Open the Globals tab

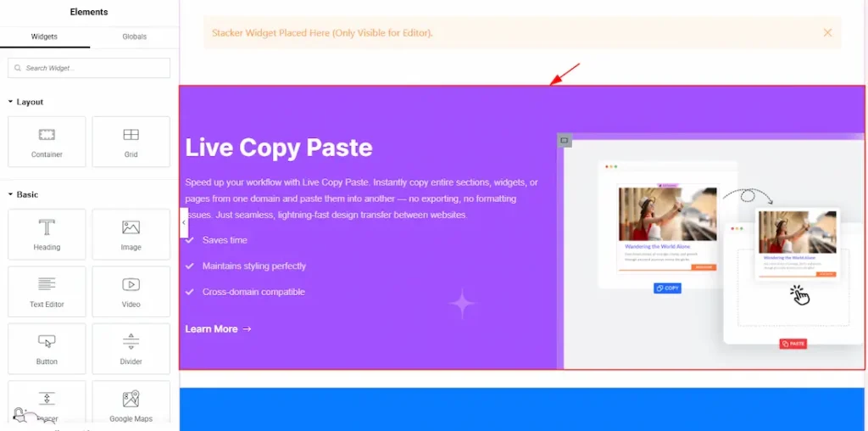(134, 36)
